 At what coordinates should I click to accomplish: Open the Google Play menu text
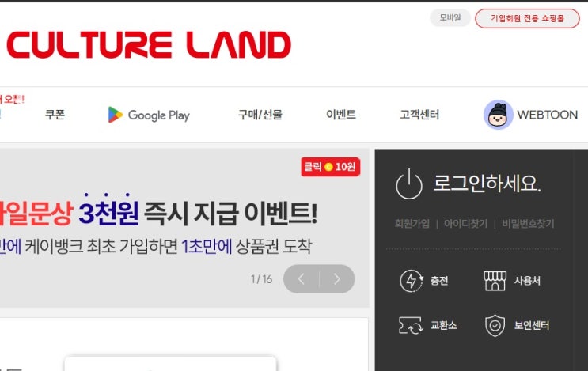158,115
